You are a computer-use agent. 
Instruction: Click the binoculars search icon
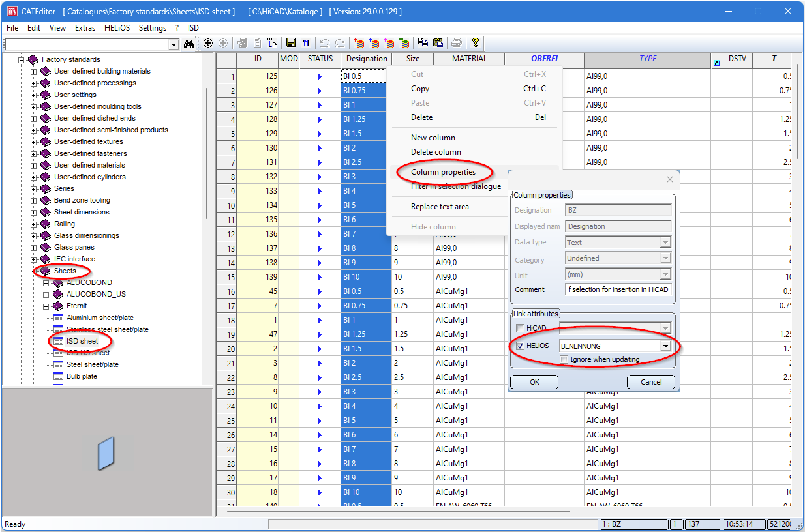click(x=189, y=44)
